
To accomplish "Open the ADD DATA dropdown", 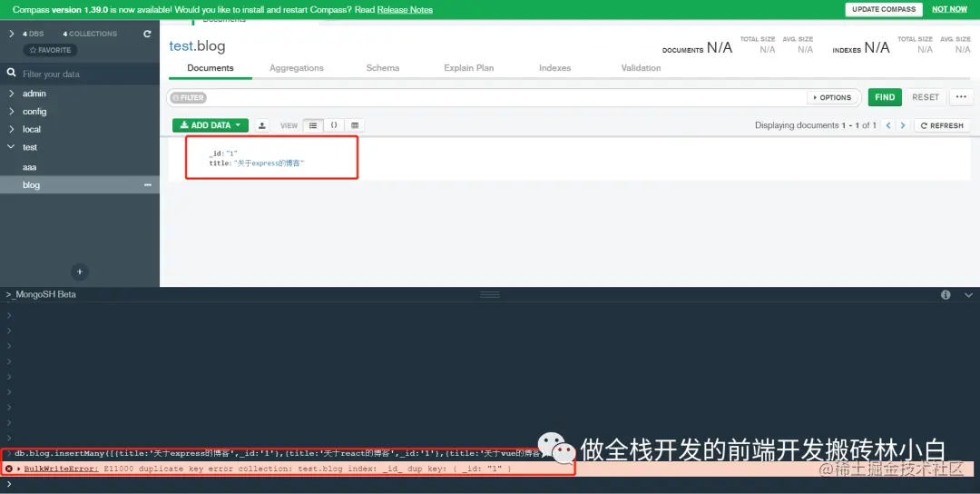I will (x=211, y=125).
